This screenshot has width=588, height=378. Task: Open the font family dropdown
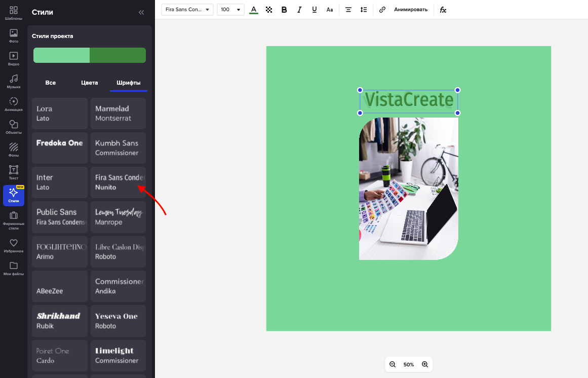point(187,10)
